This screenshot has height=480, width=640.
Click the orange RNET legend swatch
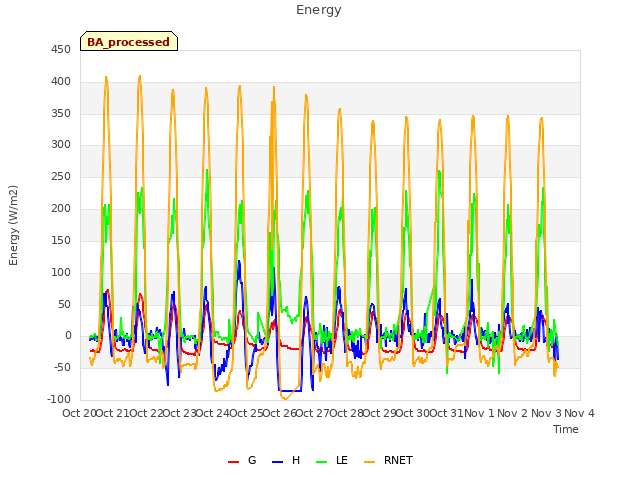(x=369, y=462)
